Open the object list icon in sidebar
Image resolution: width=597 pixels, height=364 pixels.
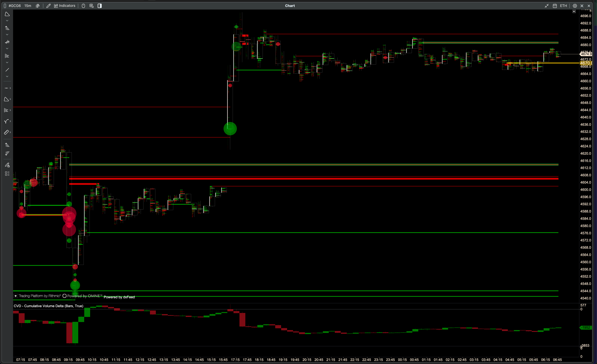click(7, 174)
